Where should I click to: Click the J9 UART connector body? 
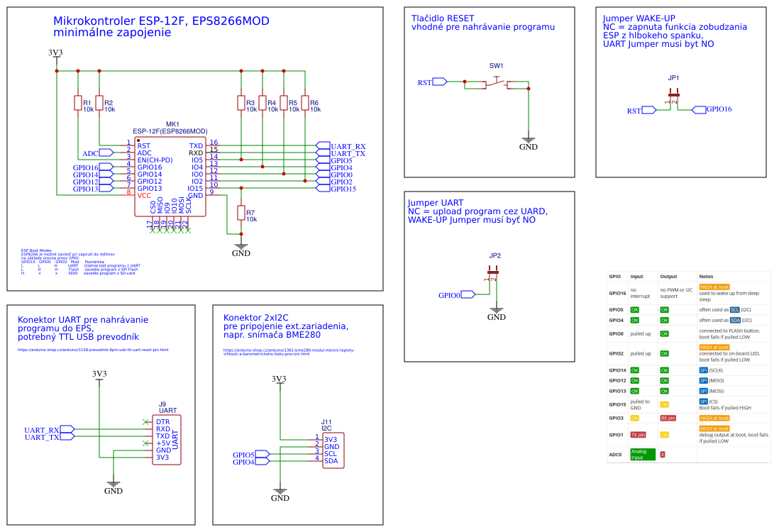(167, 440)
